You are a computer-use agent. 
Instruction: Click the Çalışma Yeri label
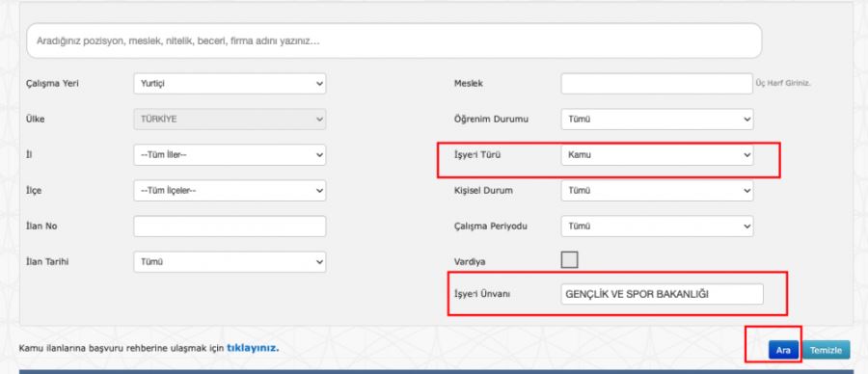tap(53, 84)
